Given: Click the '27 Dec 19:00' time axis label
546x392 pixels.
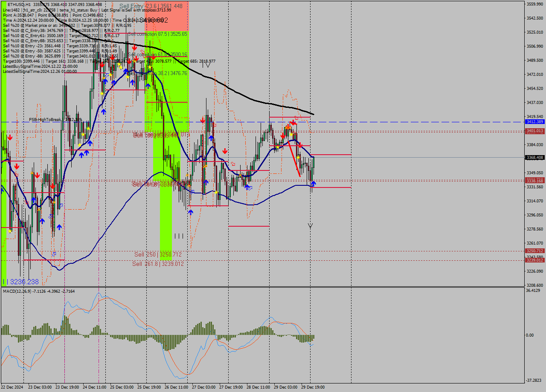Looking at the screenshot, I should coord(231,387).
